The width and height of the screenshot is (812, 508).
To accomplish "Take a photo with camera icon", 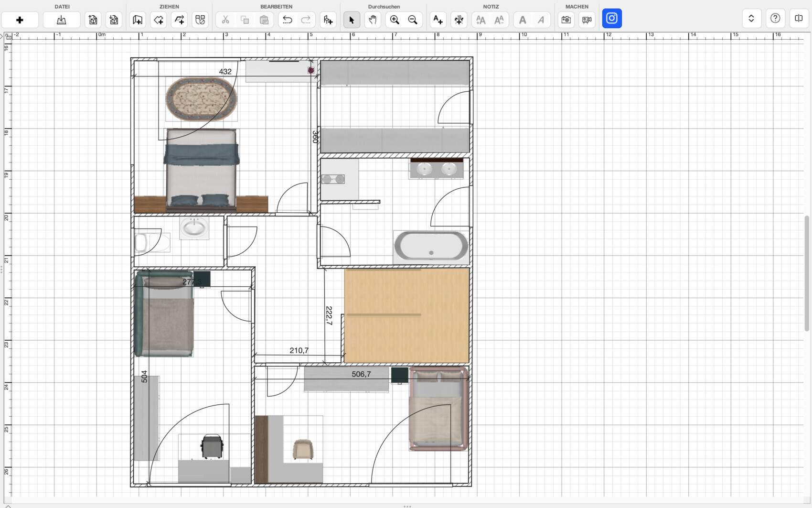I will [x=566, y=20].
